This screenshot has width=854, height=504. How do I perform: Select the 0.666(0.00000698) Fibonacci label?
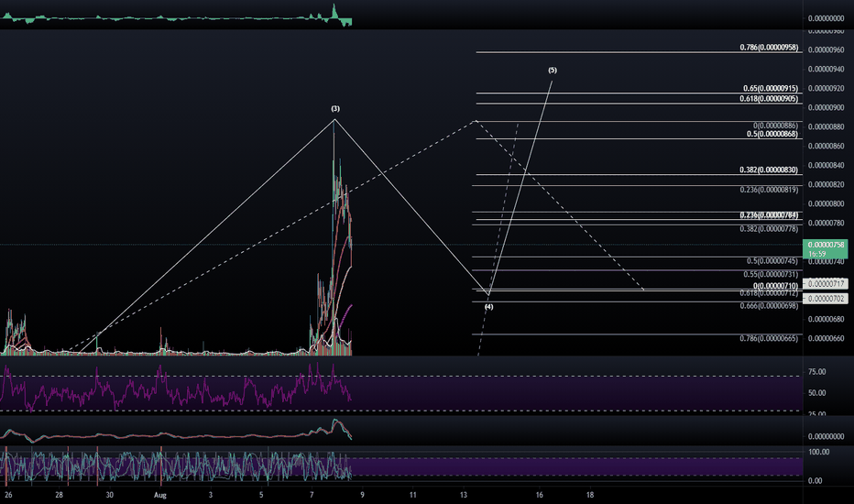click(x=769, y=306)
